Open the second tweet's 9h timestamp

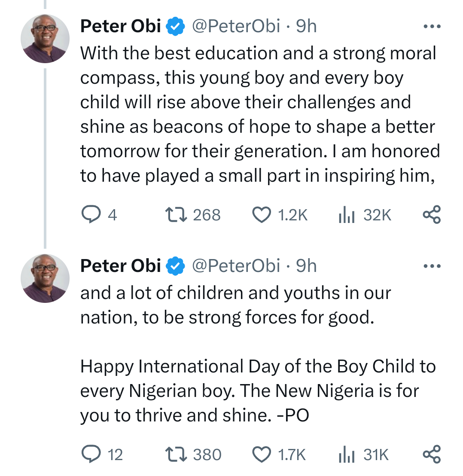coord(306,266)
